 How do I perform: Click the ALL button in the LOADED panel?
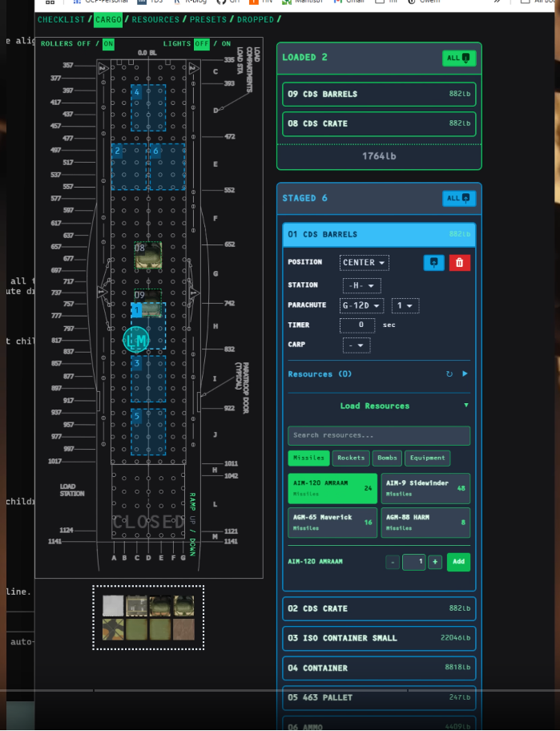pos(458,58)
